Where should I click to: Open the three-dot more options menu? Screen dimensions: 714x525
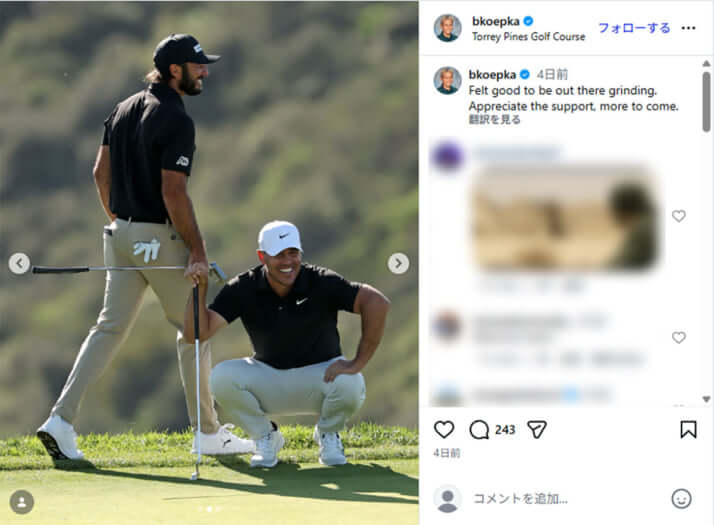[688, 28]
